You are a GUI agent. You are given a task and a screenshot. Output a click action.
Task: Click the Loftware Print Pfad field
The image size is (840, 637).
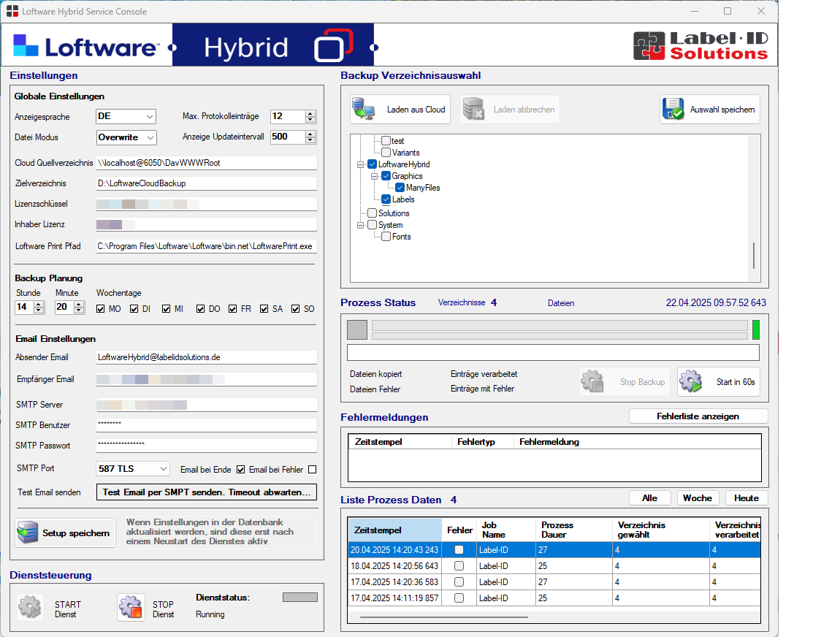pos(207,246)
